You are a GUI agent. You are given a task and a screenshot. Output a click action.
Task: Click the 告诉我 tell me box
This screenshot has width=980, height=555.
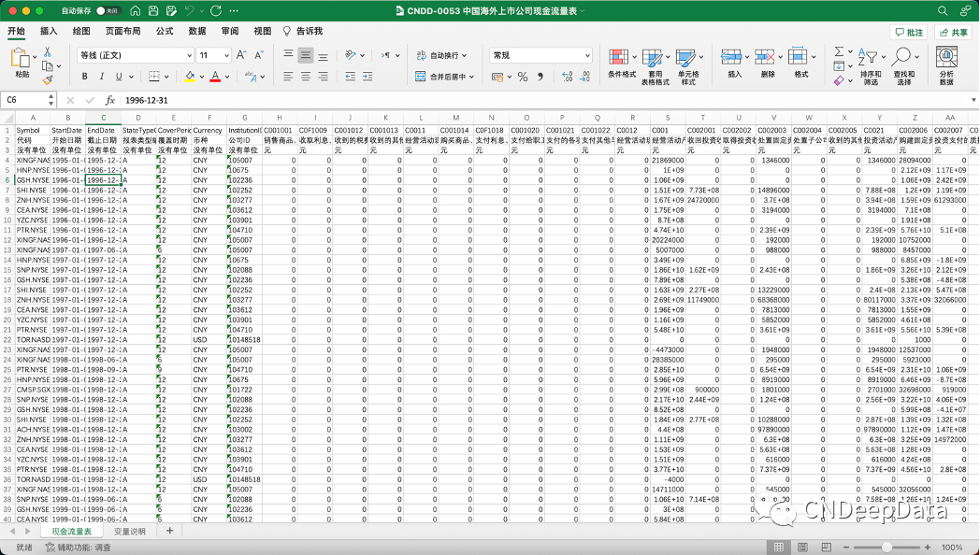303,31
